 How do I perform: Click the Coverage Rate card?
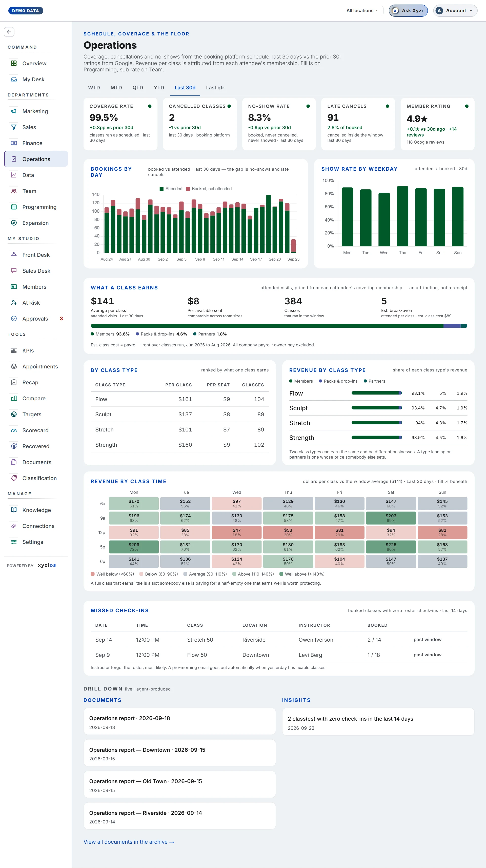tap(120, 124)
